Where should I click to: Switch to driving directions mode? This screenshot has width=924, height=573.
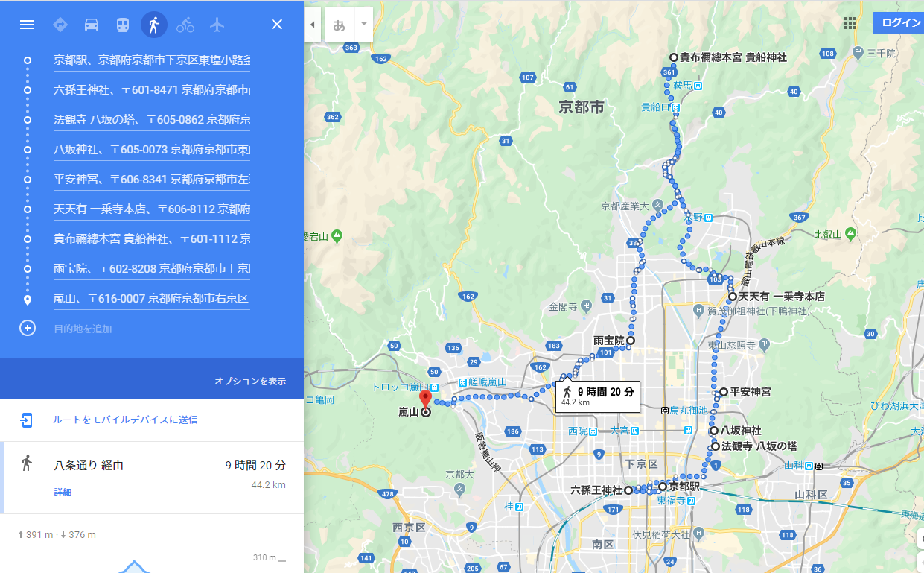(92, 25)
